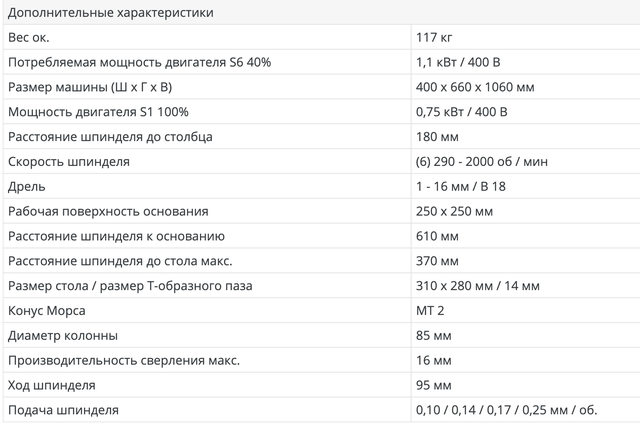
Task: Select the 'Дрель' row label
Action: pos(25,186)
